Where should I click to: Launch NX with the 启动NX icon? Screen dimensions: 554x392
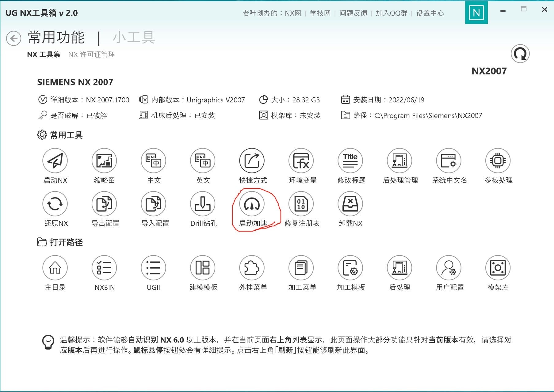pos(55,161)
